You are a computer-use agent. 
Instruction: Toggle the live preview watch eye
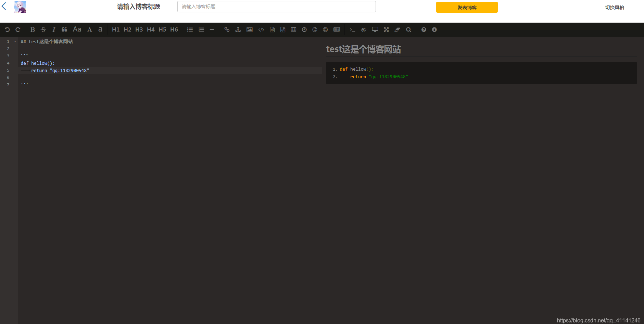click(x=364, y=30)
